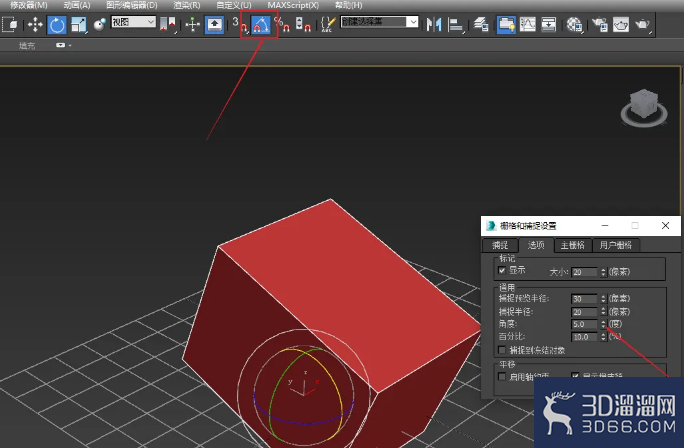The height and width of the screenshot is (448, 684).
Task: Click the Render Production teapot icon
Action: click(x=643, y=24)
